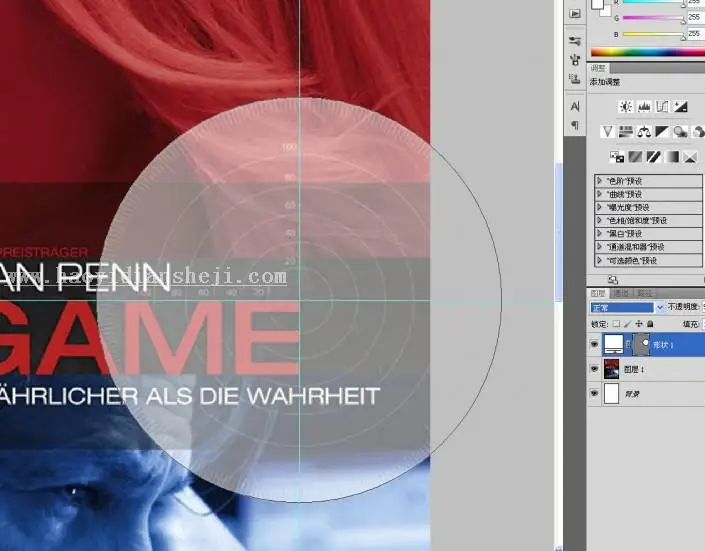Add a Black & White adjustment
The height and width of the screenshot is (551, 705).
coord(662,132)
